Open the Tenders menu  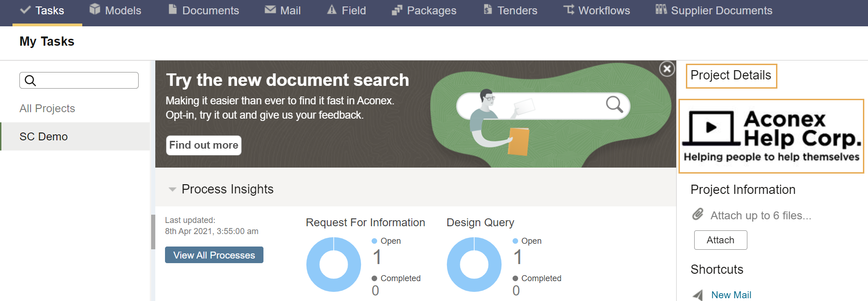pos(510,11)
